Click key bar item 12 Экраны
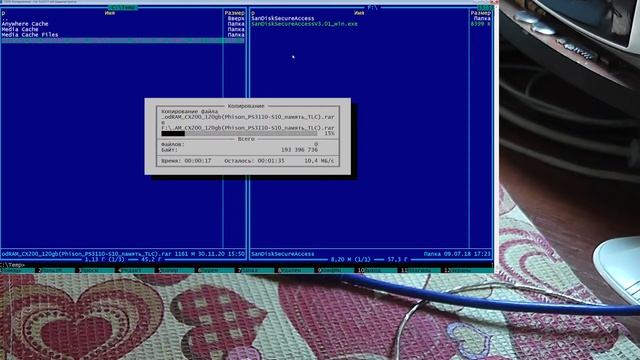The image size is (640, 360). pyautogui.click(x=468, y=270)
